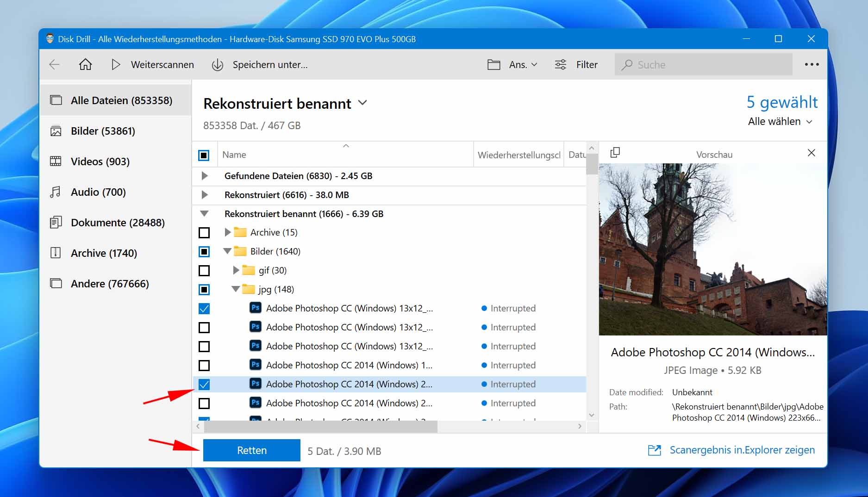Uncheck the first Adobe Photoshop CC 13x12 file
Screen dimensions: 868x497
204,308
